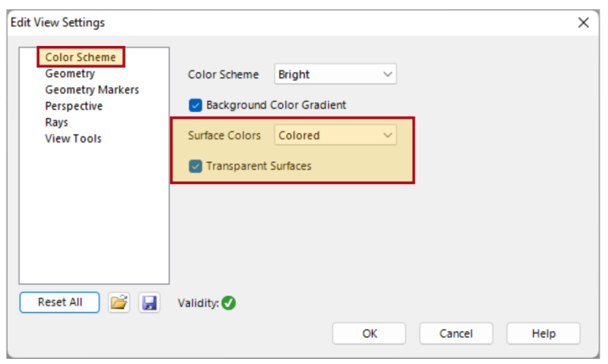Viewport: 608px width, 364px height.
Task: Open Geometry Markers settings
Action: (92, 90)
